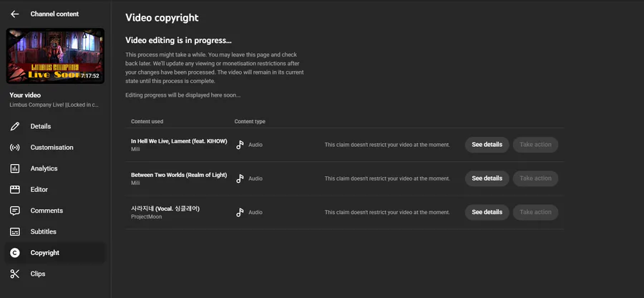See details for Between Two Worlds claim
Viewport: 644px width, 298px height.
pyautogui.click(x=487, y=178)
